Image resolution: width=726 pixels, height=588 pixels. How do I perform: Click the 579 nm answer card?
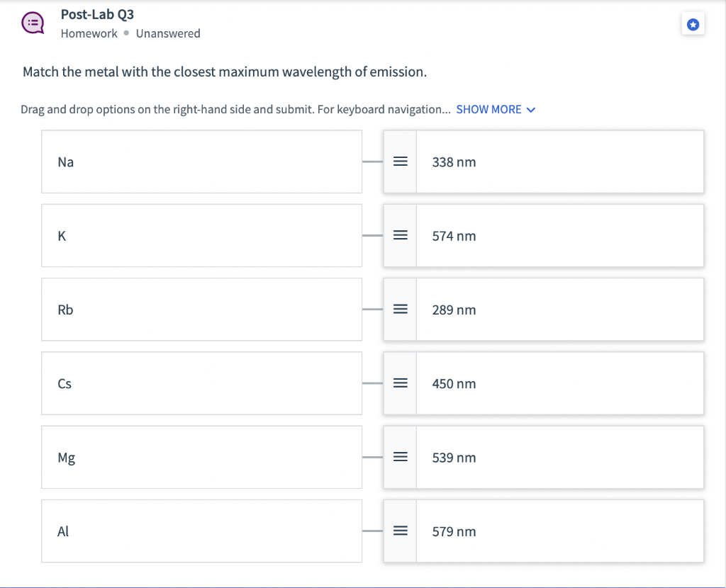point(559,531)
